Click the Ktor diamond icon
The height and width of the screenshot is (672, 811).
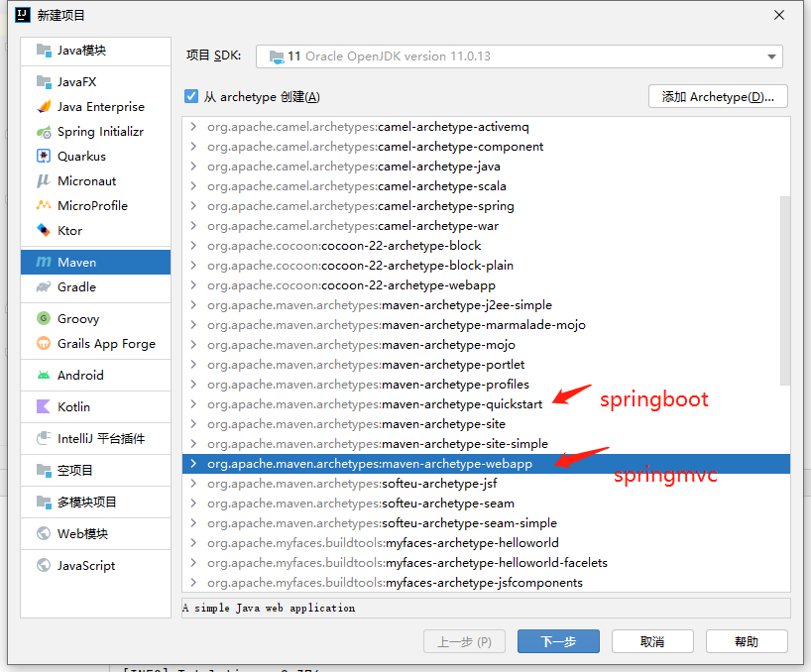pos(44,230)
